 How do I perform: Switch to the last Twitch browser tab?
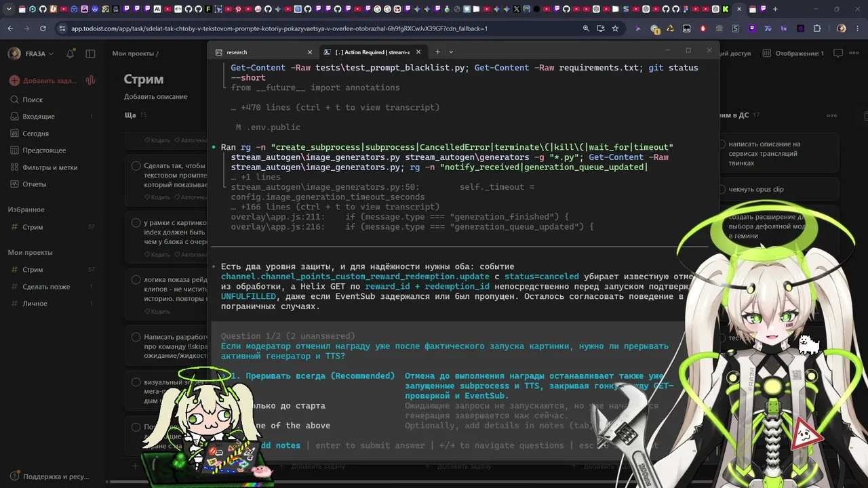tap(763, 9)
